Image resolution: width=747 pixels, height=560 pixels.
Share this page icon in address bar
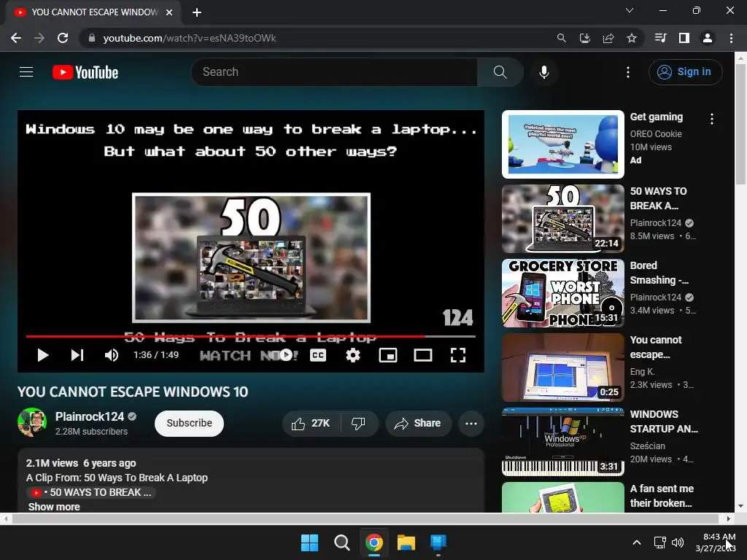point(608,38)
